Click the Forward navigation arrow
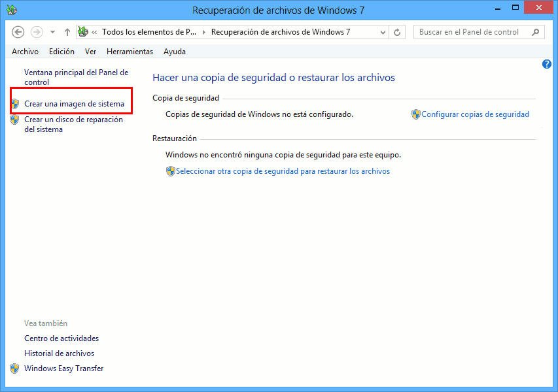This screenshot has width=558, height=392. pyautogui.click(x=37, y=32)
